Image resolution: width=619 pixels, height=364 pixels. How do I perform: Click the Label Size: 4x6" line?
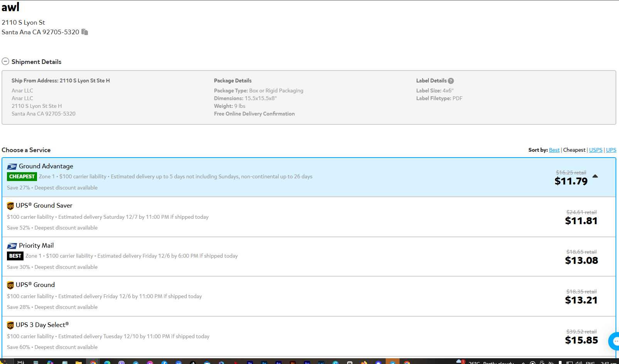click(x=435, y=91)
